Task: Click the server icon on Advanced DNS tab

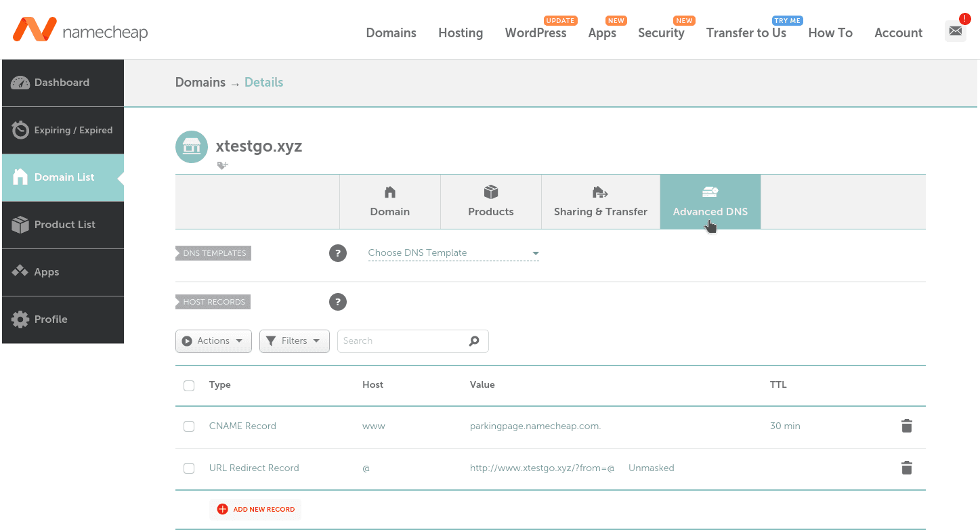Action: coord(710,192)
